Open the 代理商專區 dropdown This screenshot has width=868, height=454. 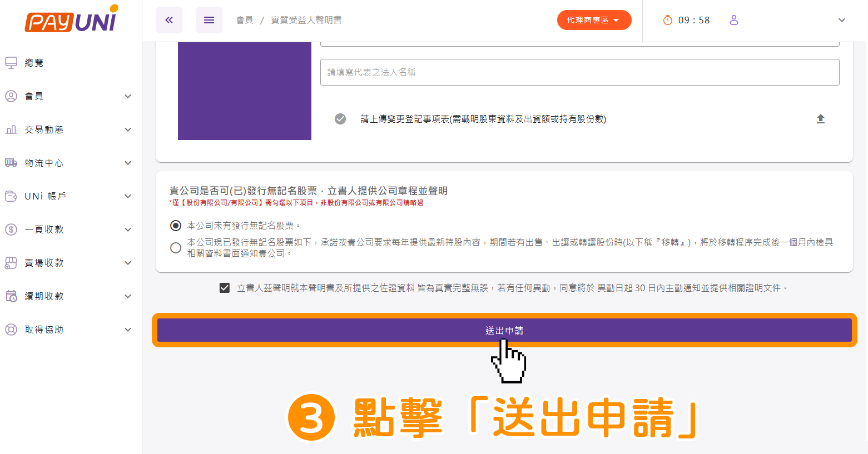point(594,20)
